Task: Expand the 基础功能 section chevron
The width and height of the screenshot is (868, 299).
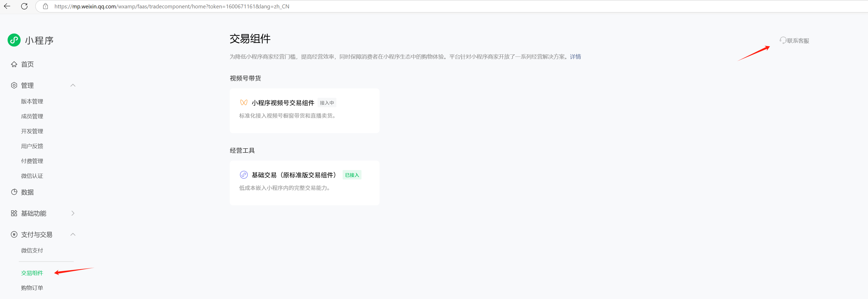Action: click(73, 213)
